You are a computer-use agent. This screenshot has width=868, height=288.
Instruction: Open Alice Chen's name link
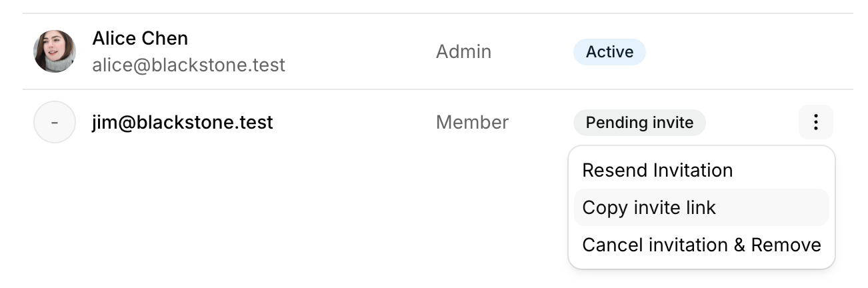pyautogui.click(x=140, y=38)
